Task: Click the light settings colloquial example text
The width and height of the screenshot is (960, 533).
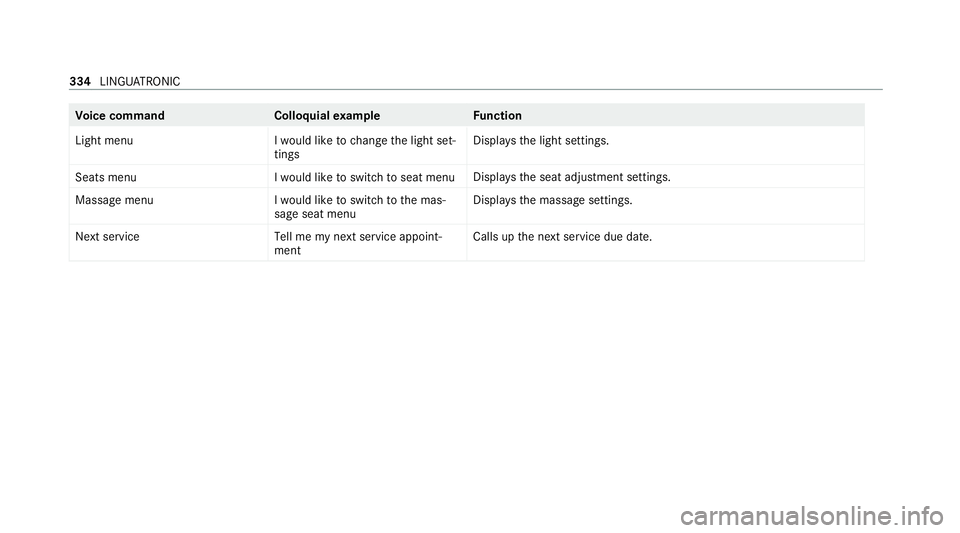Action: pyautogui.click(x=365, y=147)
